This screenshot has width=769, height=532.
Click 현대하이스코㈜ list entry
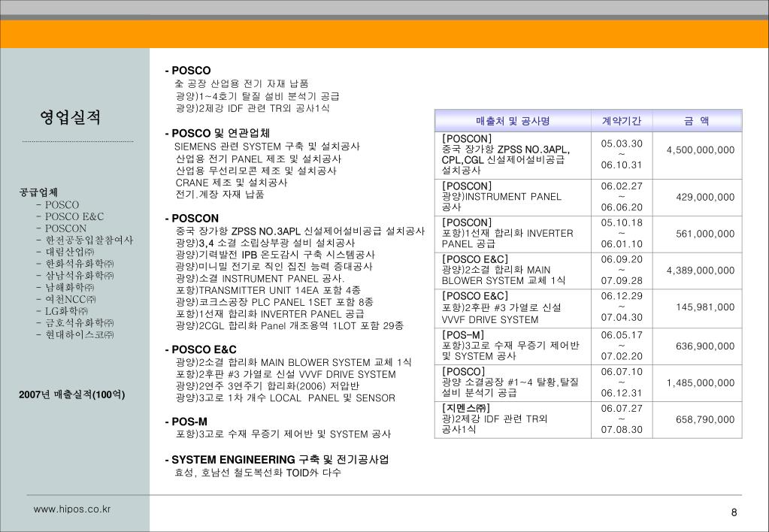[x=80, y=335]
